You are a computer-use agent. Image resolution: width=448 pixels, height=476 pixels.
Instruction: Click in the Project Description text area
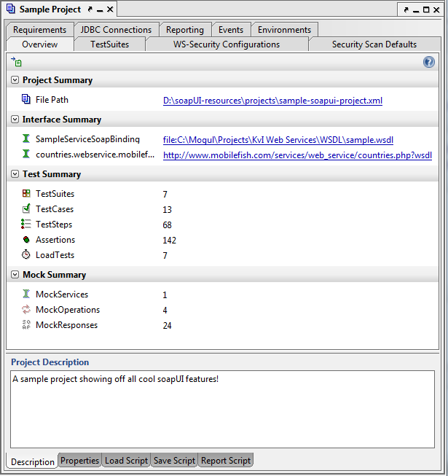coord(222,409)
